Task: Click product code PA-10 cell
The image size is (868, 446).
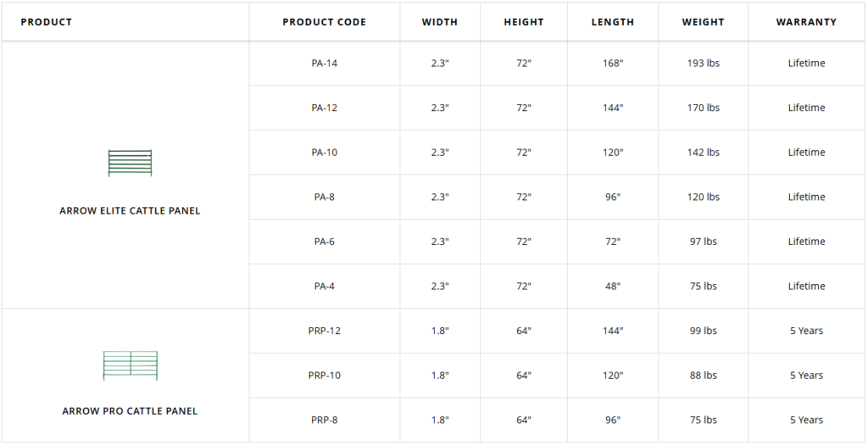Action: tap(324, 153)
